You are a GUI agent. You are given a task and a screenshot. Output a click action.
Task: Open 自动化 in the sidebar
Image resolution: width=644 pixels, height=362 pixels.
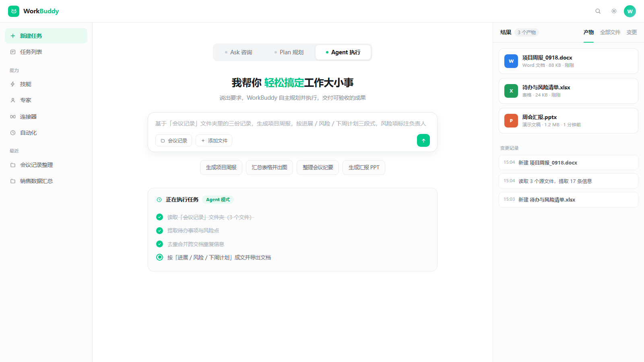[x=46, y=133]
